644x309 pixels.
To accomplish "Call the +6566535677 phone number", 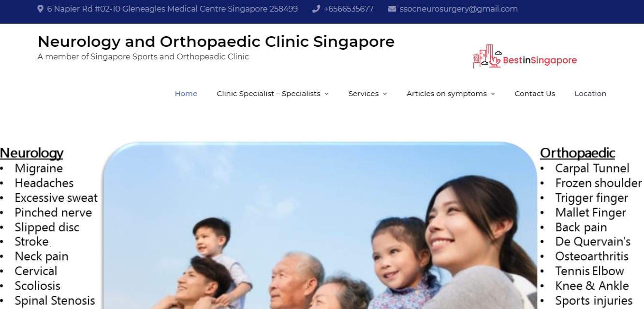I will tap(349, 9).
